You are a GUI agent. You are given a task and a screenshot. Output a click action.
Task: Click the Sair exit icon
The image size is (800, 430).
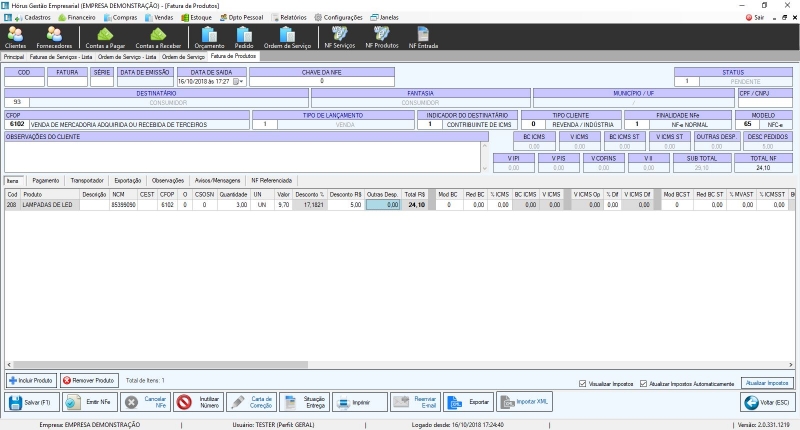755,17
